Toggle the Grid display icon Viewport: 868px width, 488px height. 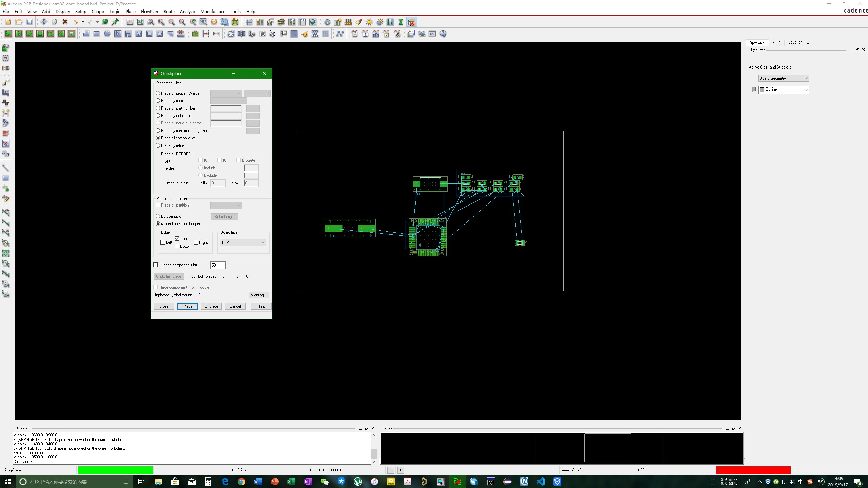[x=249, y=22]
